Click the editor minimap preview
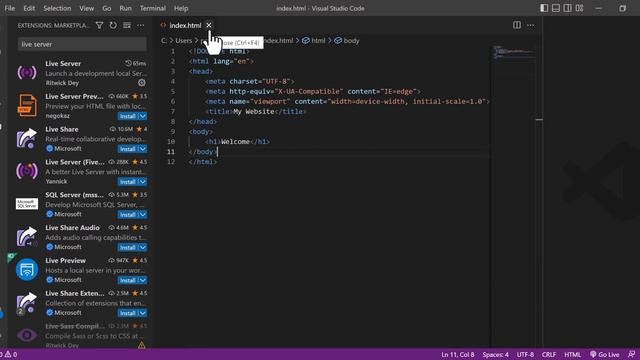Image resolution: width=640 pixels, height=360 pixels. 515,52
